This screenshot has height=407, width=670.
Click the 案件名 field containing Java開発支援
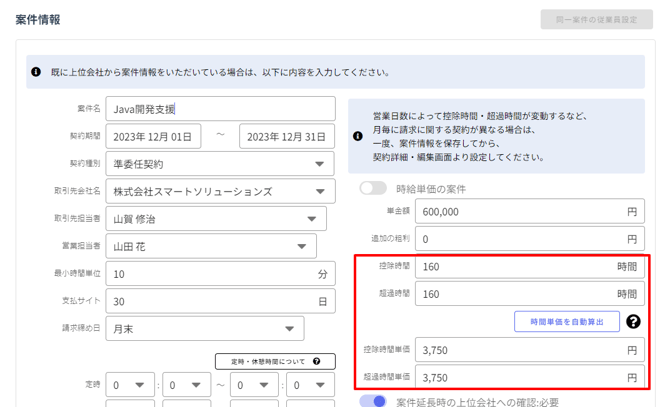pyautogui.click(x=220, y=109)
